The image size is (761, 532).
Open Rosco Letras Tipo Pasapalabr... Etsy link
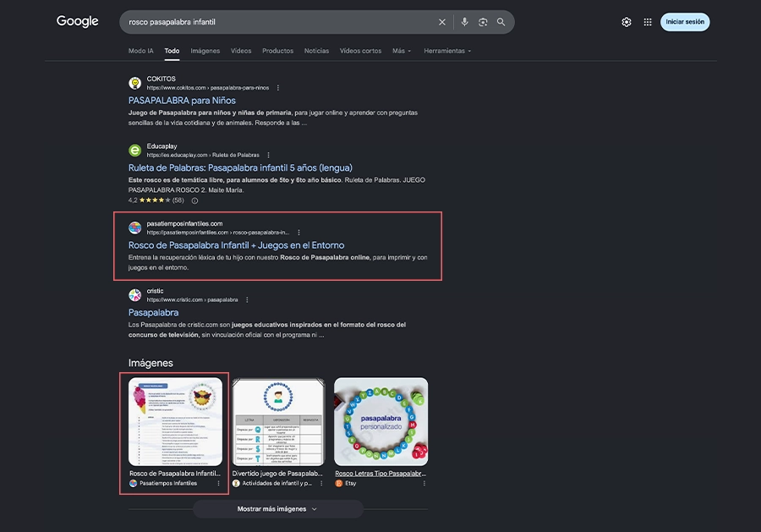click(x=380, y=474)
